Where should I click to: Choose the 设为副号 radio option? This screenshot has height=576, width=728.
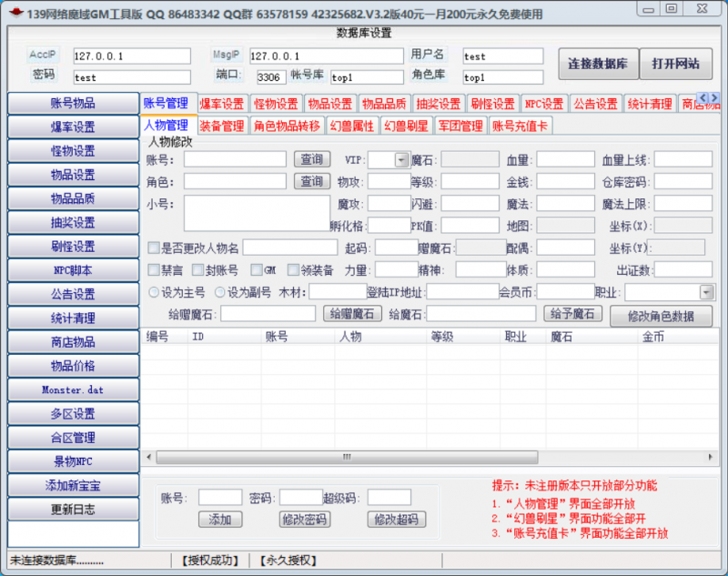coord(220,292)
